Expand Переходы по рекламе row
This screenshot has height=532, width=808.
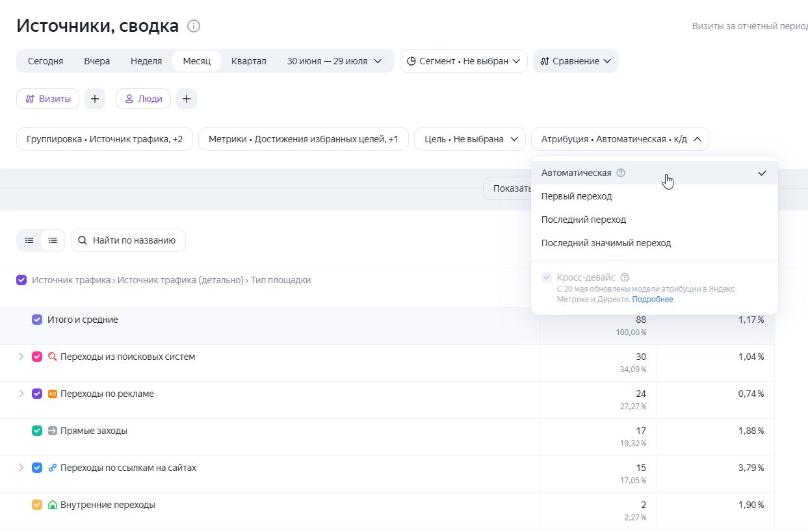21,394
